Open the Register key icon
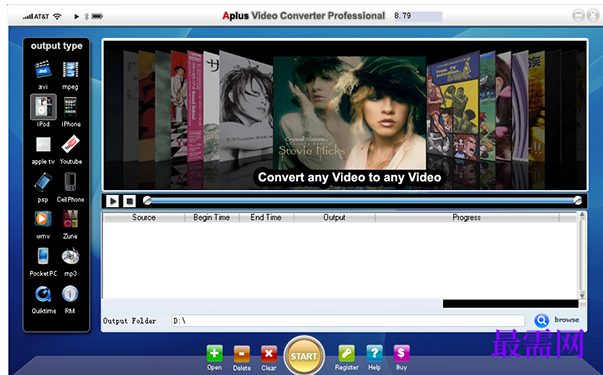The height and width of the screenshot is (375, 603). pos(346,353)
